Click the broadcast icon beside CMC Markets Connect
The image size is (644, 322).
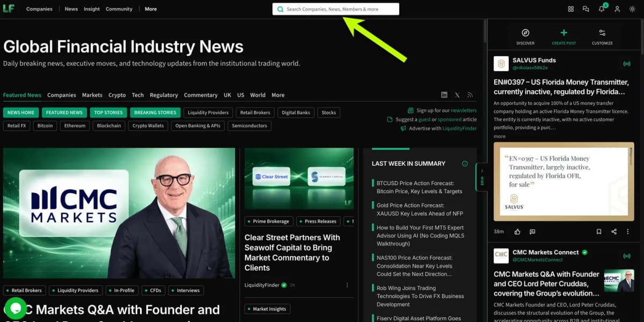626,256
